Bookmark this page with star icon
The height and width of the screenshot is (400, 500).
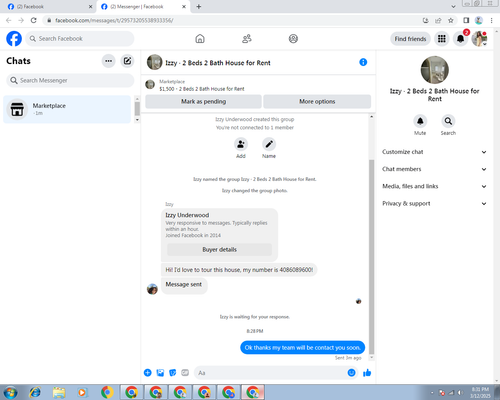point(451,20)
